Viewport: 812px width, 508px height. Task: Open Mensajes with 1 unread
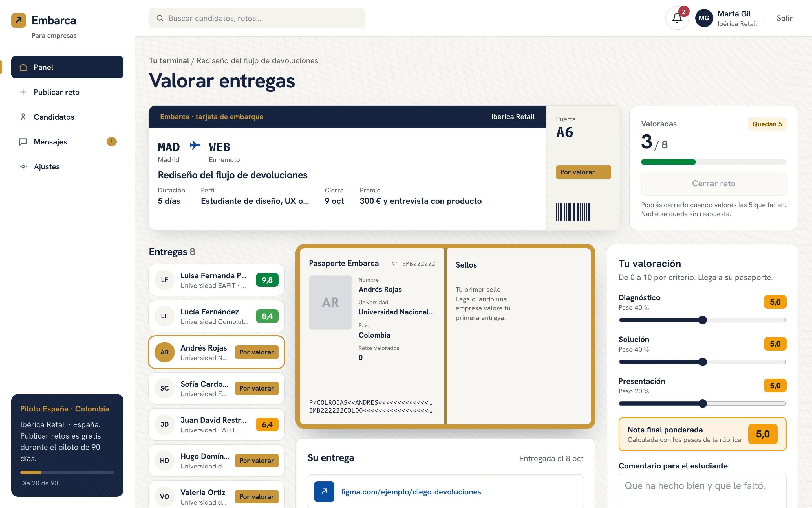point(67,142)
